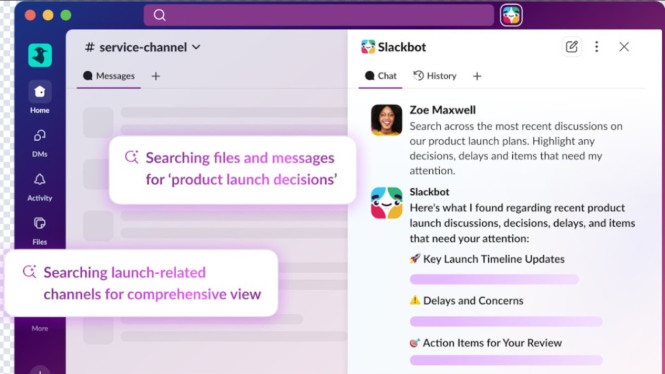665x374 pixels.
Task: Click the Slackbot sender name in chat
Action: tap(429, 192)
